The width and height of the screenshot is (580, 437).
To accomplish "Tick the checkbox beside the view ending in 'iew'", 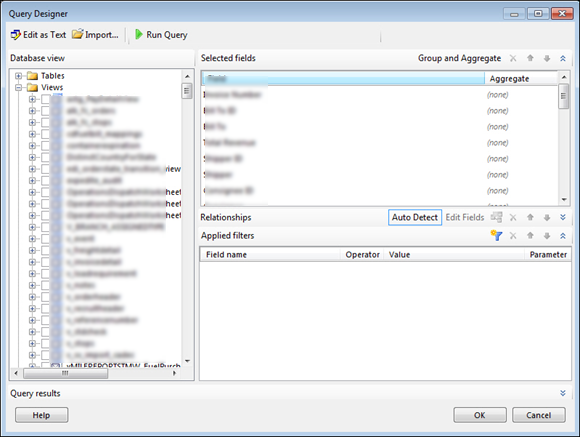I will tap(45, 169).
